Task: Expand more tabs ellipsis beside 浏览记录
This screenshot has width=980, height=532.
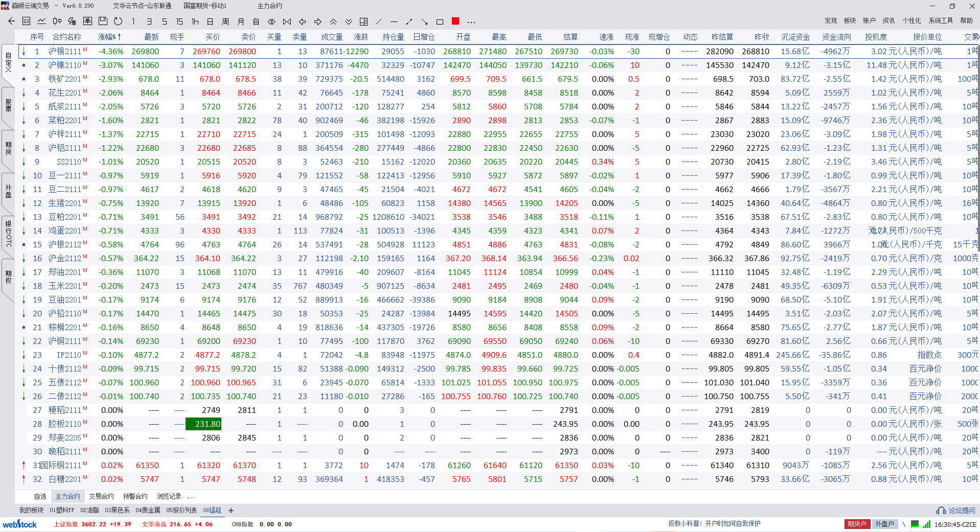Action: point(191,497)
